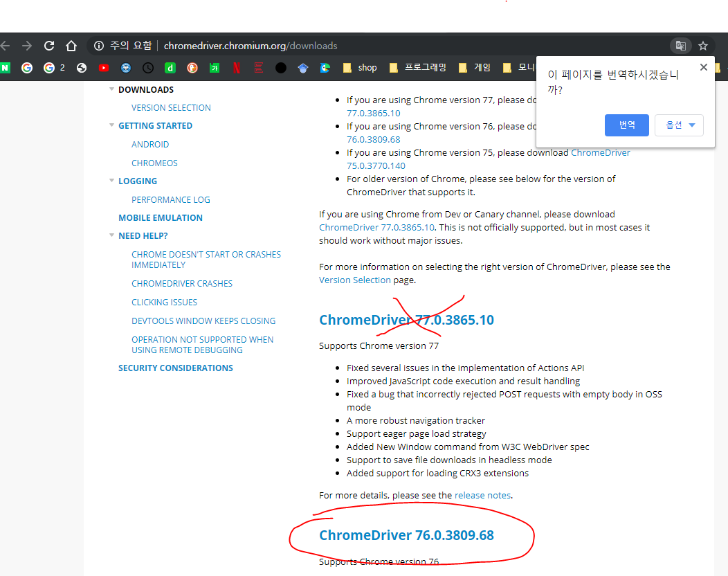The width and height of the screenshot is (728, 576).
Task: Bookmark this page with the star icon
Action: pyautogui.click(x=703, y=46)
